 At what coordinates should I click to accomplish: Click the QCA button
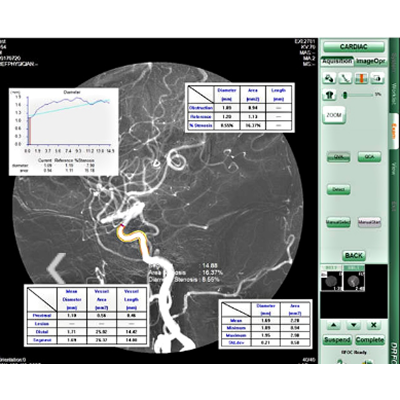[369, 157]
